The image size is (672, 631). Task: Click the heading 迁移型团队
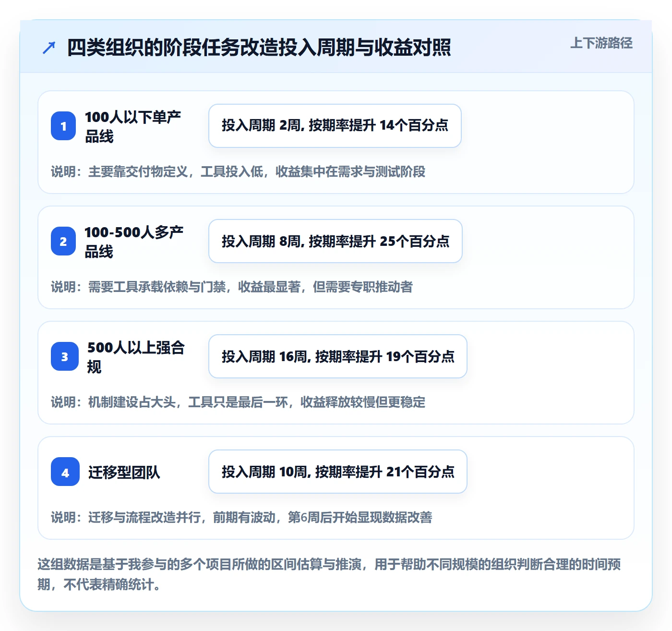[124, 472]
